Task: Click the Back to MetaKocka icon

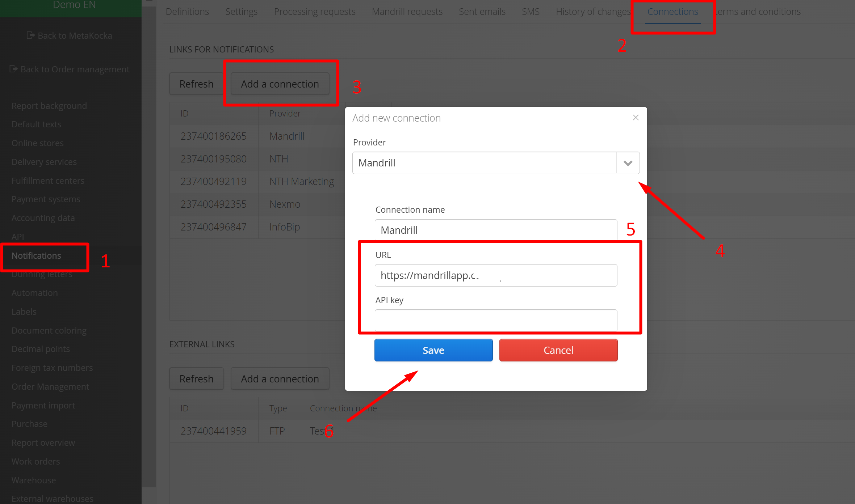Action: [x=31, y=35]
